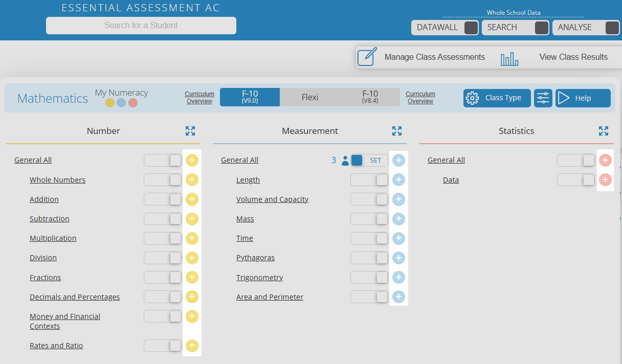Click the red plus icon for Data

click(x=605, y=179)
